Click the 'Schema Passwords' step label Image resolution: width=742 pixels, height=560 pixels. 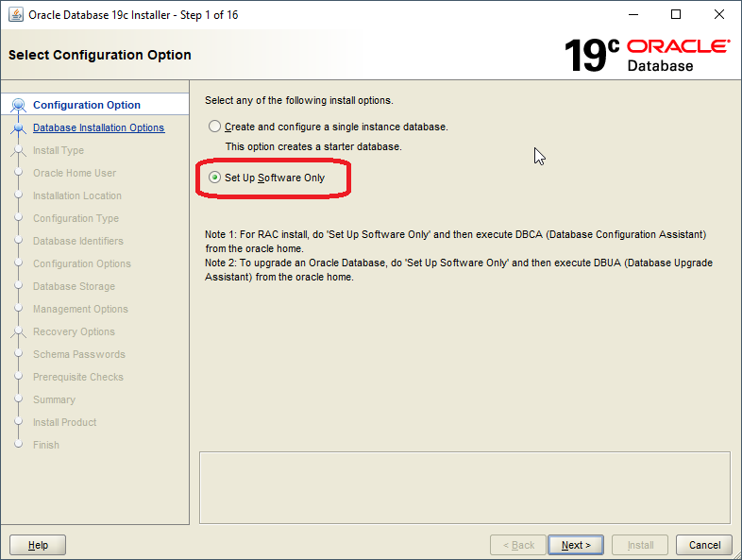pyautogui.click(x=79, y=354)
